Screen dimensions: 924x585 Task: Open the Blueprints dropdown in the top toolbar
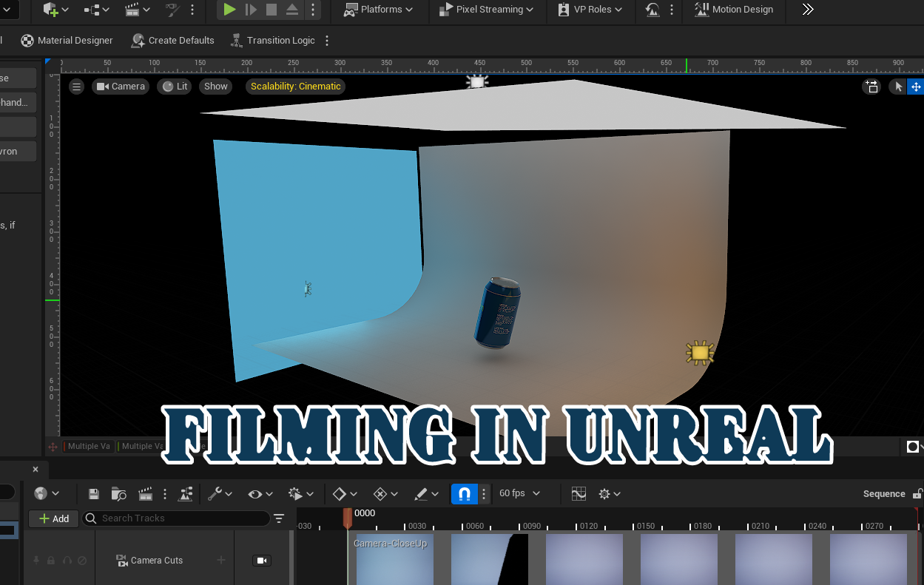pos(97,10)
